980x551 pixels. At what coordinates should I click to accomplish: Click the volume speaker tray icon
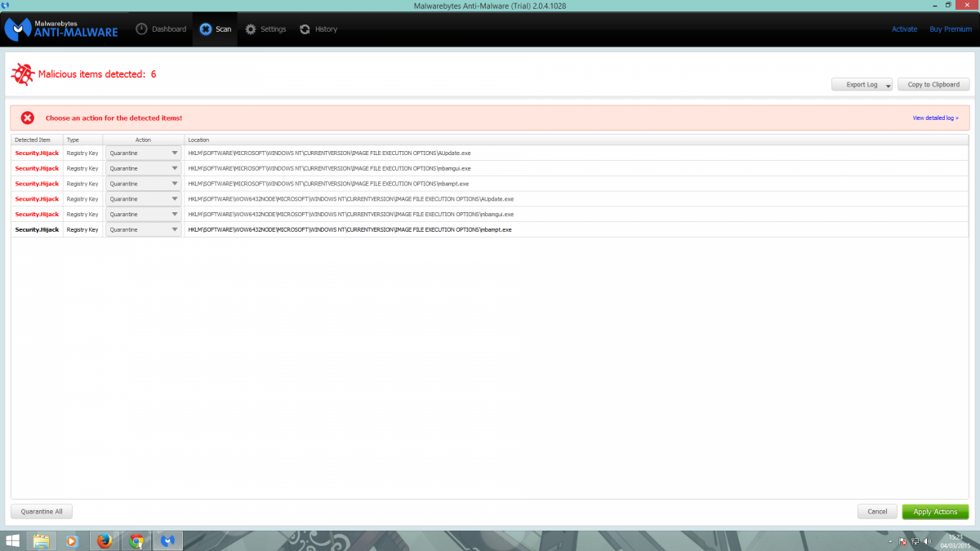click(926, 541)
